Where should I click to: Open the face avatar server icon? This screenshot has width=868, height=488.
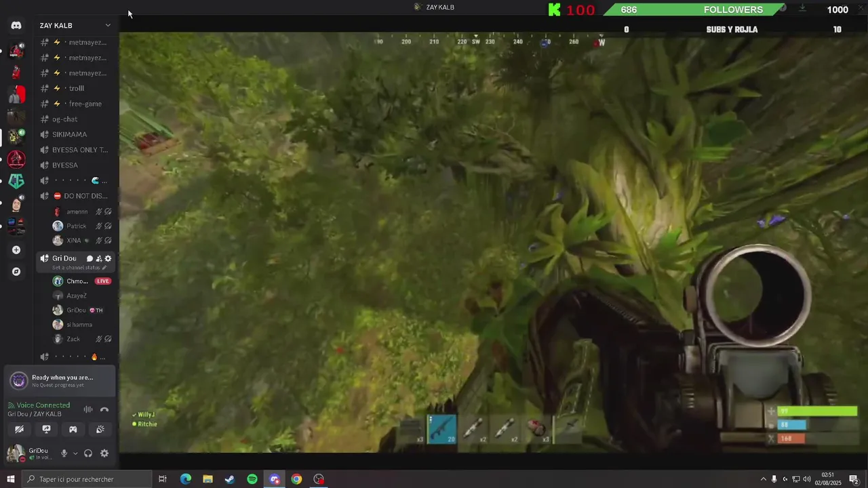[x=16, y=203]
